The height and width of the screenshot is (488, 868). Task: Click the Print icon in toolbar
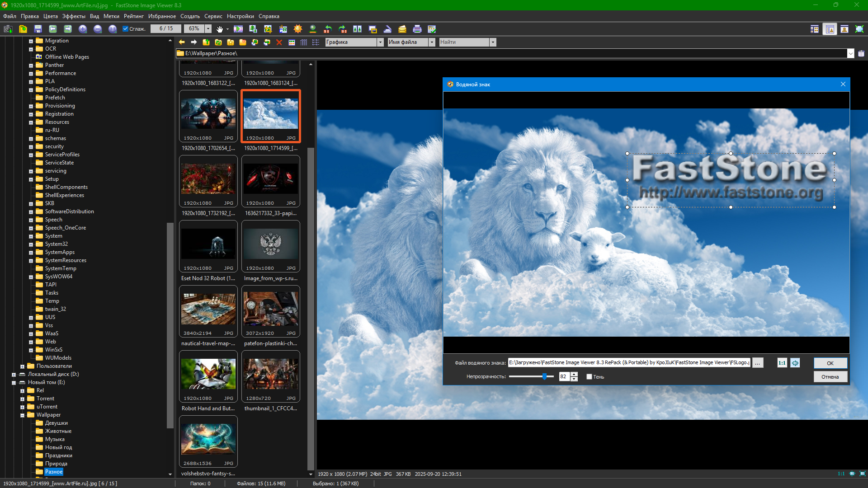pos(417,29)
